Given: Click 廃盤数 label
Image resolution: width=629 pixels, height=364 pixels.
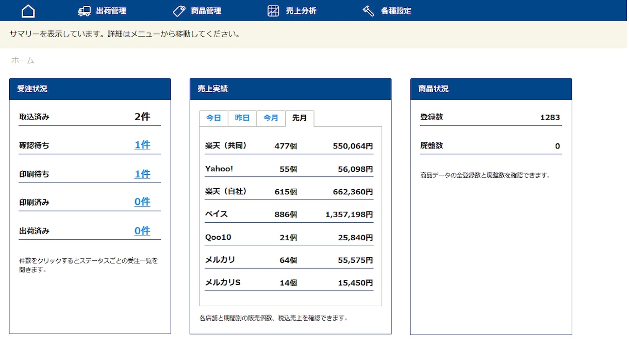Looking at the screenshot, I should pos(432,145).
